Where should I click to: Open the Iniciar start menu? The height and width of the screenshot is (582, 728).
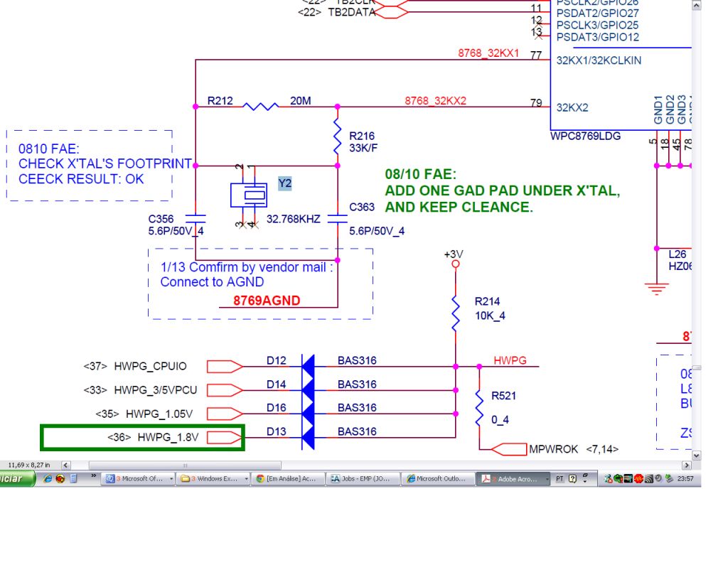(17, 478)
